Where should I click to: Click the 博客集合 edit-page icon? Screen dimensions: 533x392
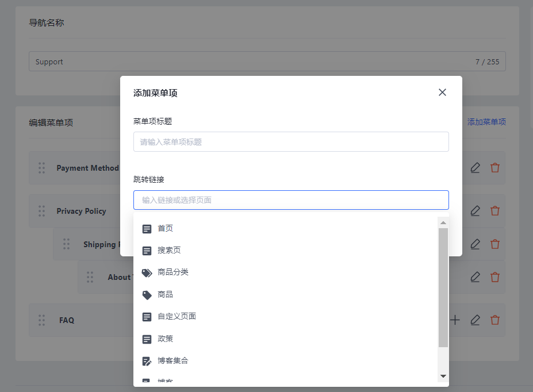tap(147, 361)
